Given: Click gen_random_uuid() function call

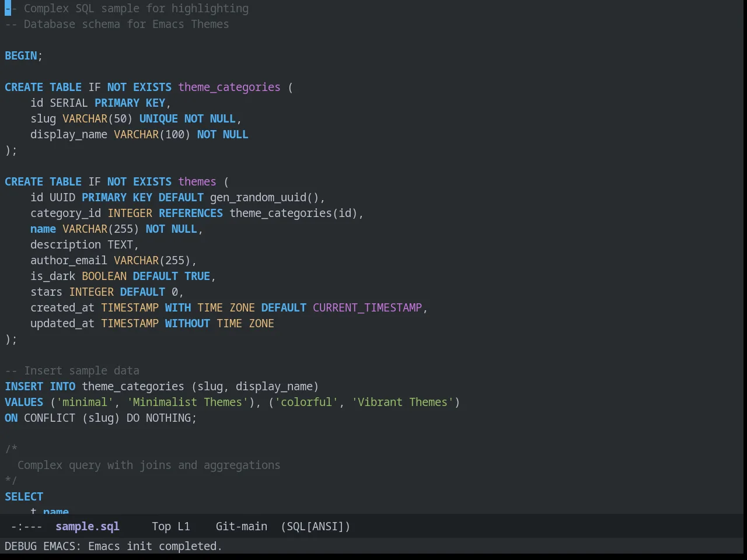Looking at the screenshot, I should click(264, 197).
